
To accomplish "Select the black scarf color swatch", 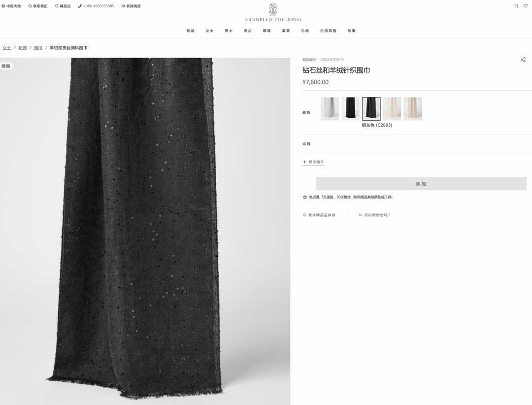I will pos(350,108).
